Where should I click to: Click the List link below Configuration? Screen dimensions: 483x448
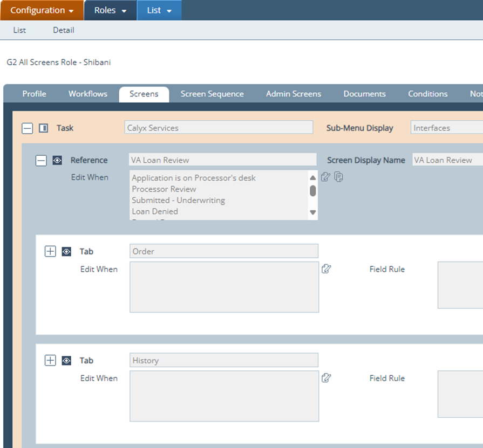(19, 30)
